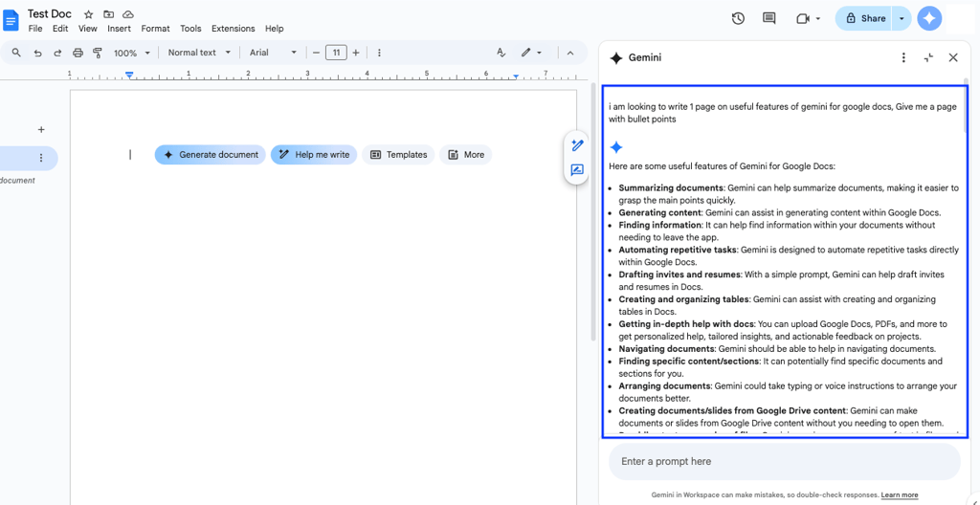Click the font size 11 box
This screenshot has width=980, height=505.
point(336,54)
